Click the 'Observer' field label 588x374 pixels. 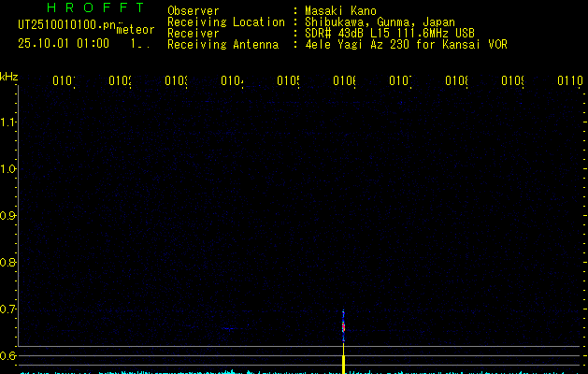coord(194,10)
